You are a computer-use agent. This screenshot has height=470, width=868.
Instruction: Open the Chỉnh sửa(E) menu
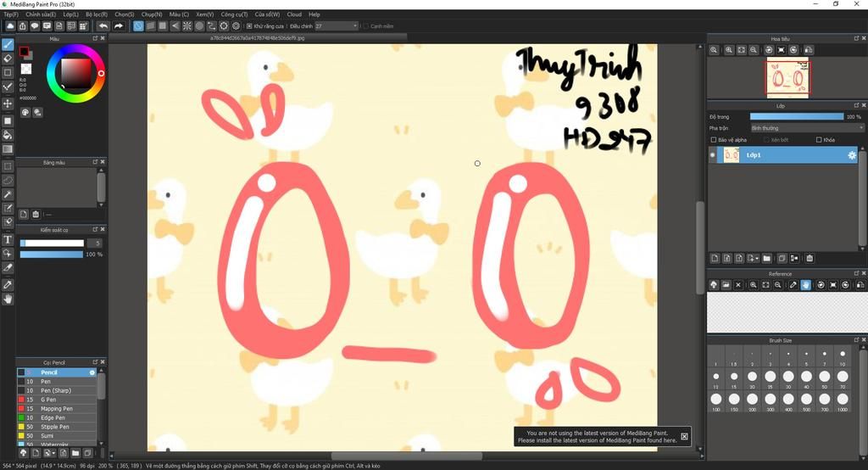click(x=41, y=14)
